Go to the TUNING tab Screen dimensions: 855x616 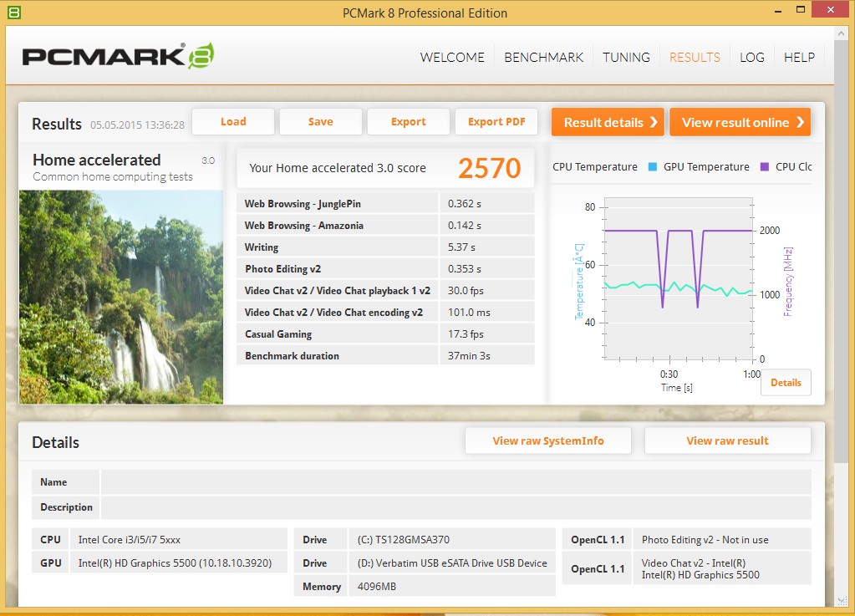tap(626, 57)
